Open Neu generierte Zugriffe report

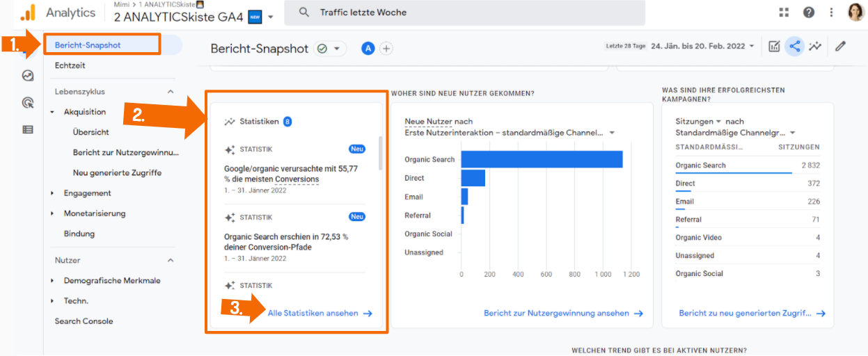pos(118,172)
